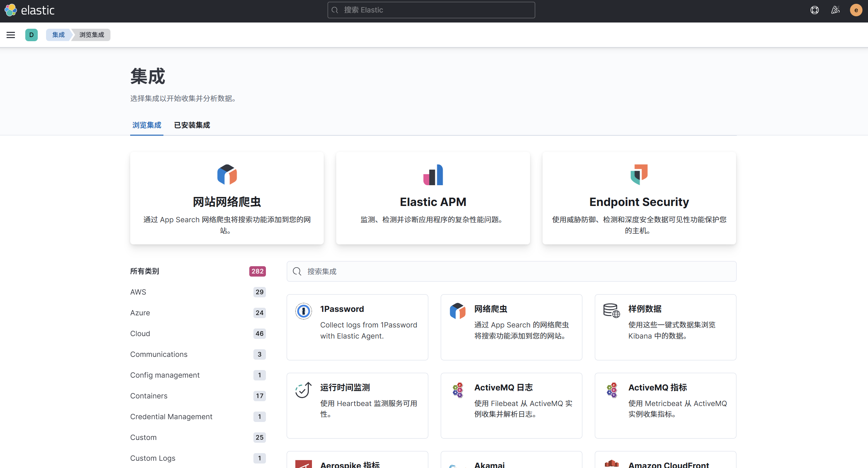Click the green D space avatar

click(31, 35)
